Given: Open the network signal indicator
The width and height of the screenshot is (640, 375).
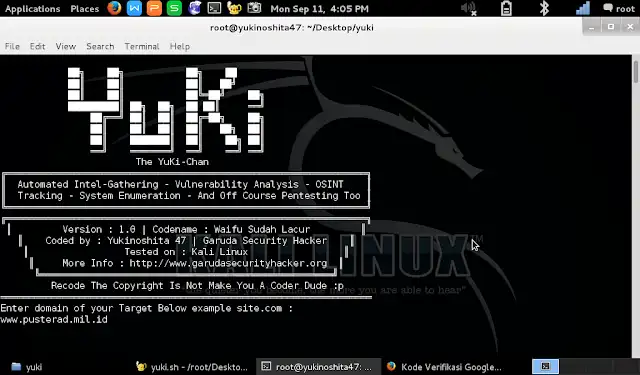Looking at the screenshot, I should [x=583, y=9].
